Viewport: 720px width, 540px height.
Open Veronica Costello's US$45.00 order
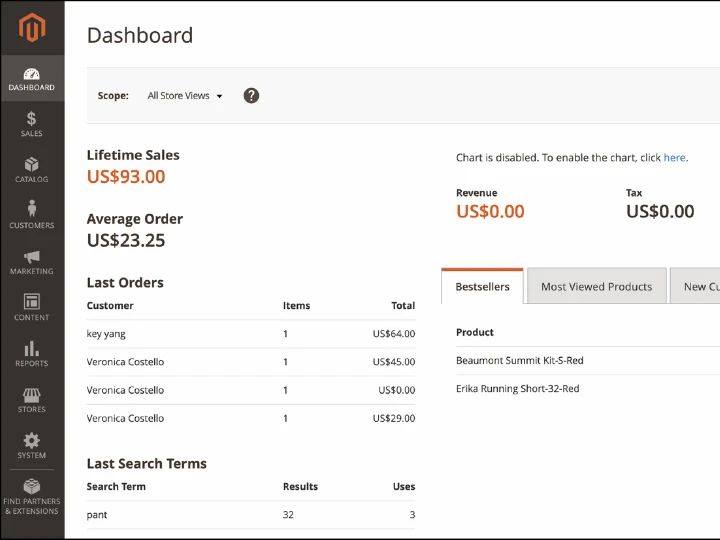(250, 362)
